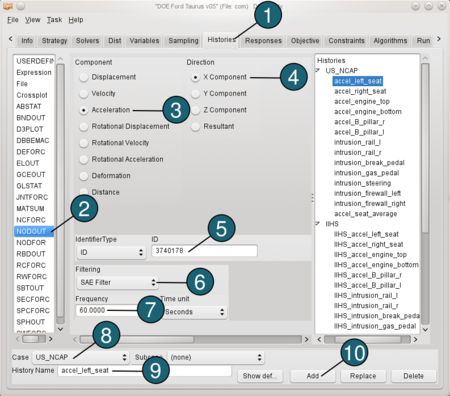Collapse the US_NCAP tree group
The height and width of the screenshot is (396, 450).
click(x=318, y=70)
